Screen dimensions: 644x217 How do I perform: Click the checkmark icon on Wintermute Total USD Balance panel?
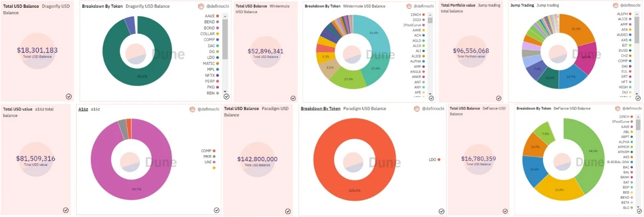[x=293, y=98]
